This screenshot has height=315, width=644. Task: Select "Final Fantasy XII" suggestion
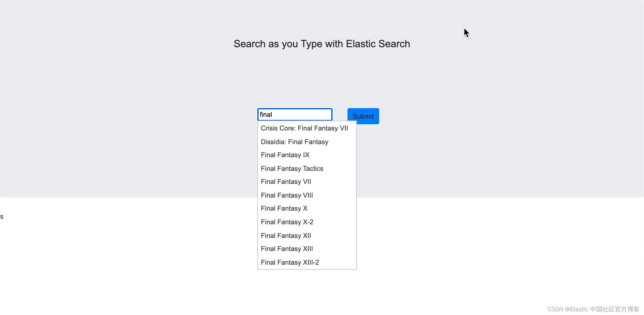coord(286,235)
